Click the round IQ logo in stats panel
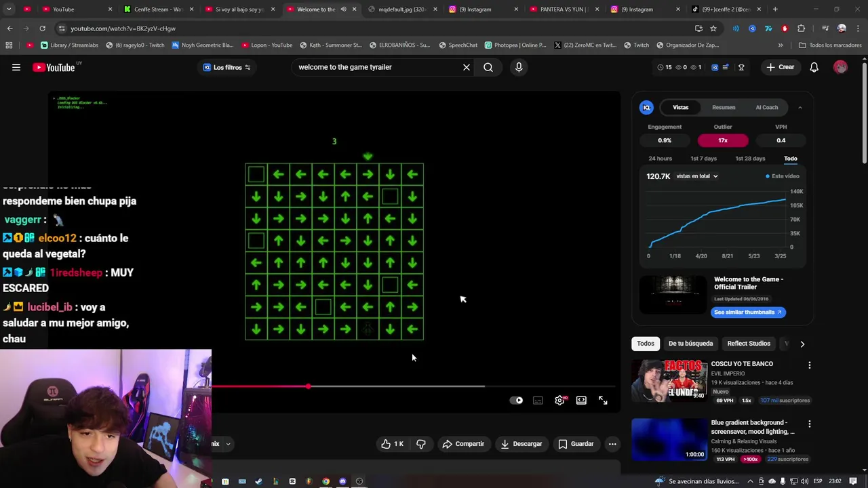This screenshot has width=868, height=488. [647, 107]
